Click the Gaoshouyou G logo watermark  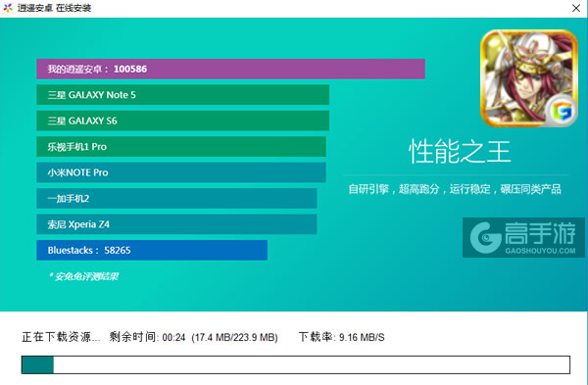[x=486, y=237]
